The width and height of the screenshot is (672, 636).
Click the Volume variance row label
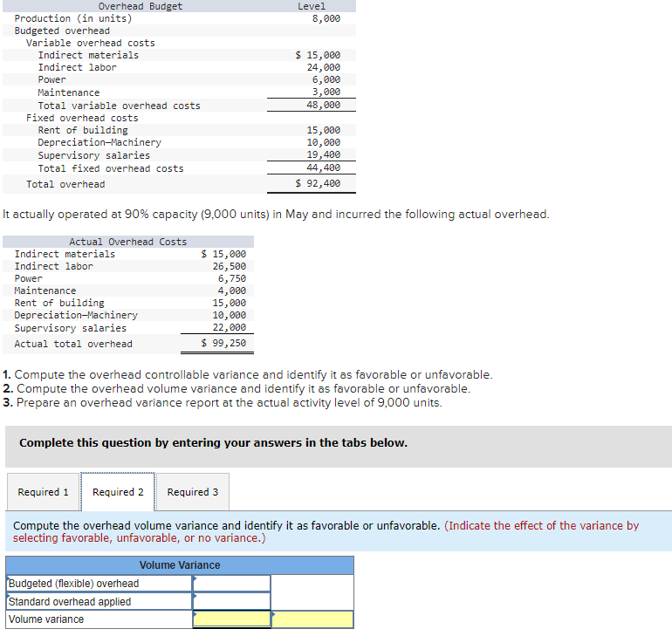pos(46,619)
